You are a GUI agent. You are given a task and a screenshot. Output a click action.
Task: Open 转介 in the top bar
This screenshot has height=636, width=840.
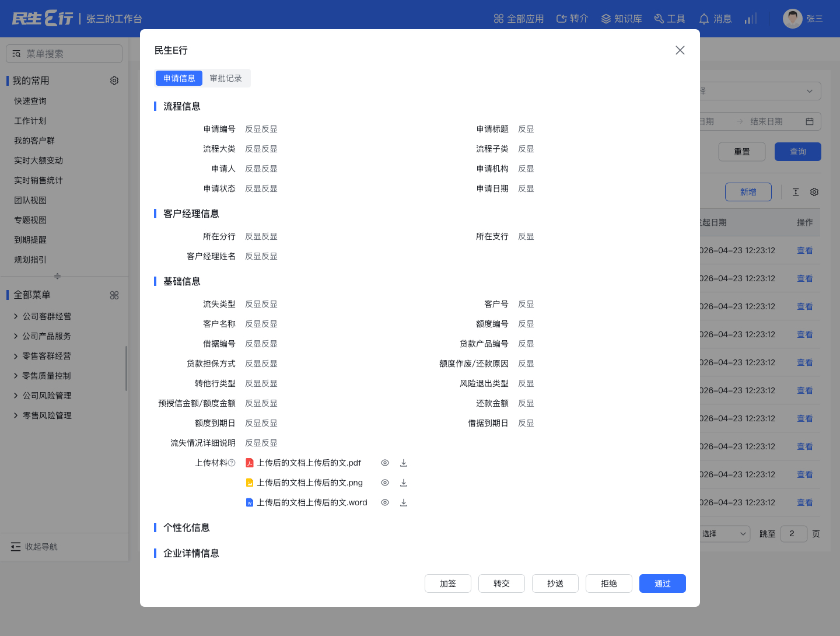[x=572, y=19]
